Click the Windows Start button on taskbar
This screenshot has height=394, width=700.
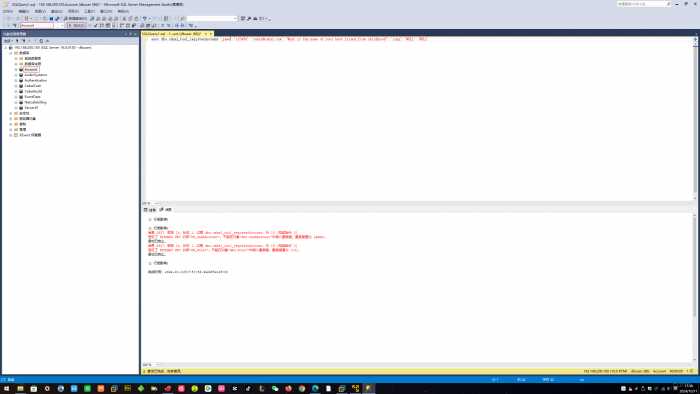6,389
